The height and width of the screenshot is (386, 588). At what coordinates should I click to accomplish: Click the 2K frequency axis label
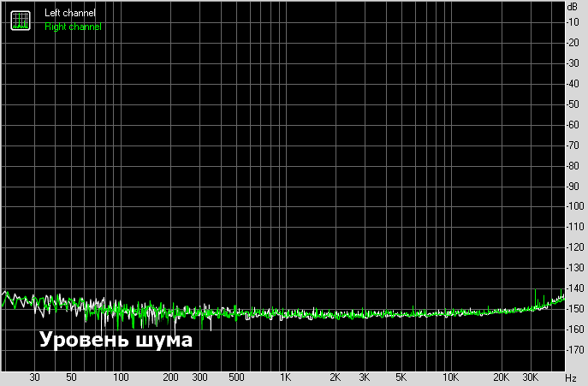click(x=336, y=377)
